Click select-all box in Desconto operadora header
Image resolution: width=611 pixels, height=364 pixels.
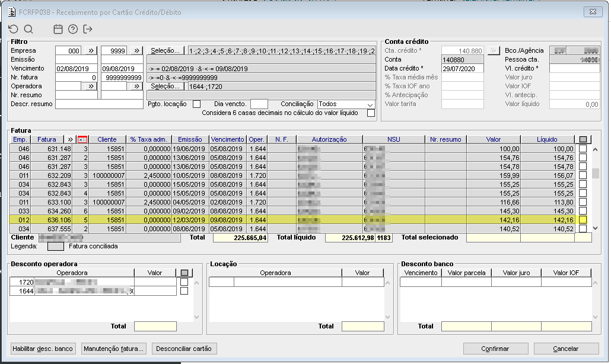(184, 273)
